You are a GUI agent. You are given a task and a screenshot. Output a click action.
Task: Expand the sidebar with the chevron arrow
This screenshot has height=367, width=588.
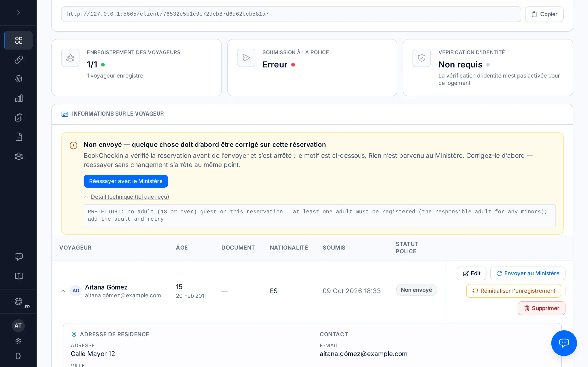point(18,13)
